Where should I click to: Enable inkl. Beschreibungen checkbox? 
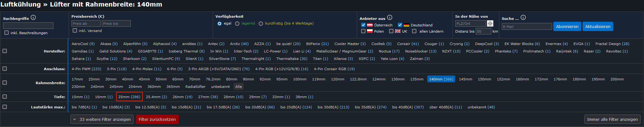point(7,33)
